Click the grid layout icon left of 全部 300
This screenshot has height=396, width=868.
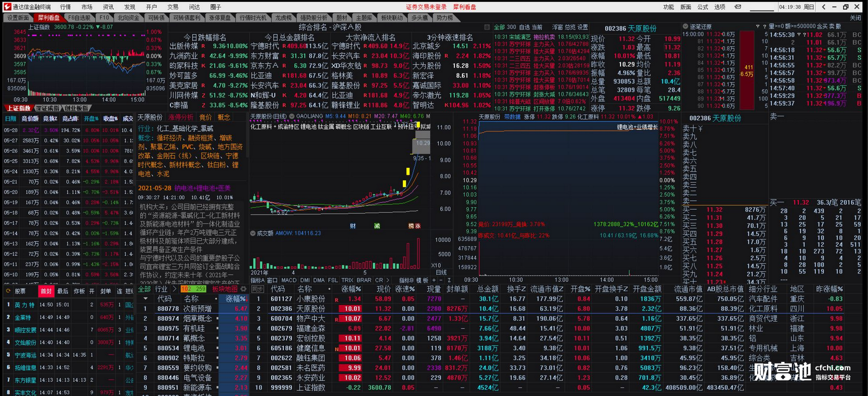[487, 27]
